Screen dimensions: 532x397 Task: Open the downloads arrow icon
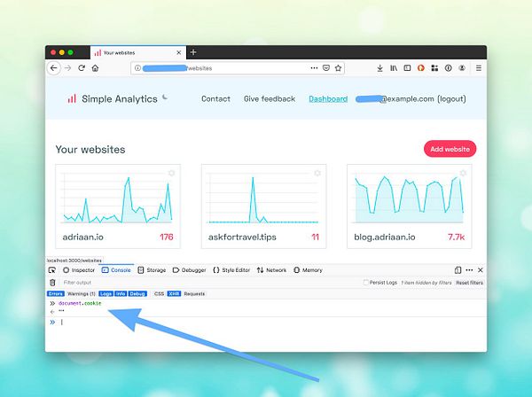(x=380, y=68)
